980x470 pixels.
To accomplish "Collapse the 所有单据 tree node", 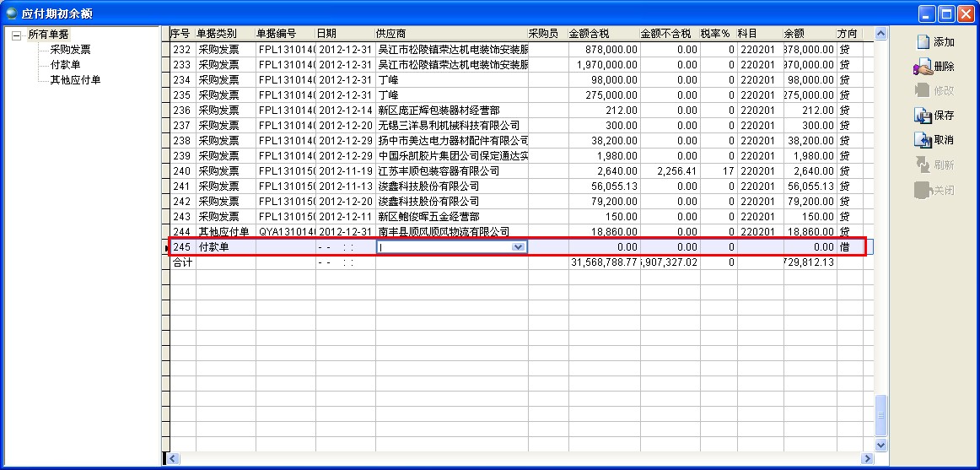I will pyautogui.click(x=16, y=35).
